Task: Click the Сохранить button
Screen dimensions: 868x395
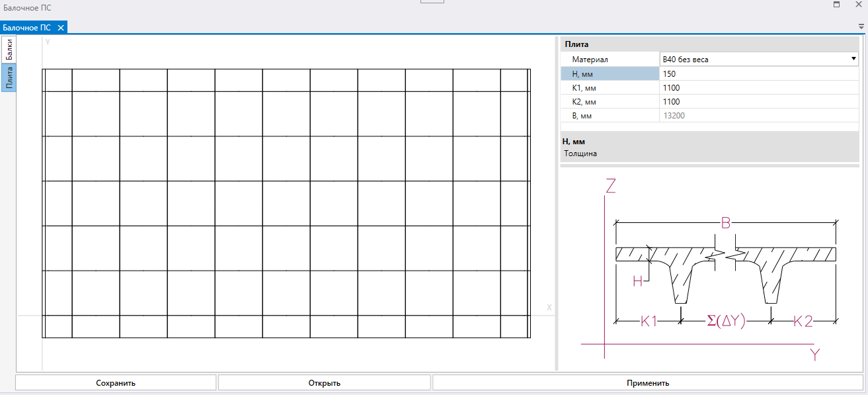Action: 116,382
